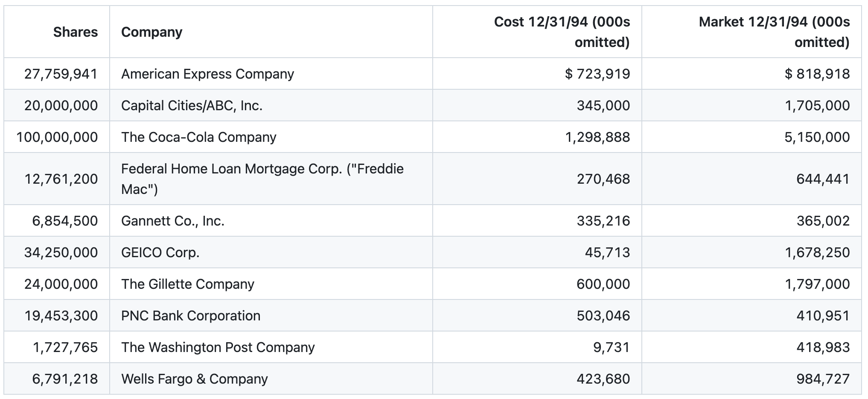
Task: Click the 984,727 market value
Action: (x=823, y=379)
